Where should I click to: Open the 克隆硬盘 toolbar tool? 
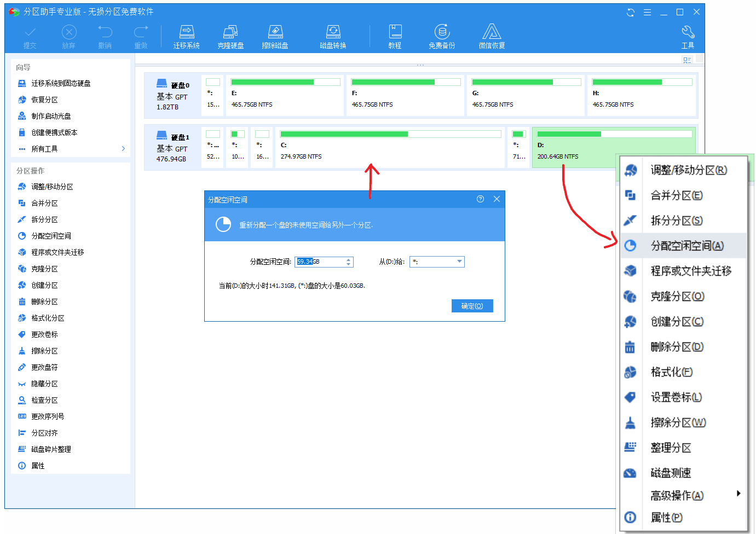pos(230,37)
